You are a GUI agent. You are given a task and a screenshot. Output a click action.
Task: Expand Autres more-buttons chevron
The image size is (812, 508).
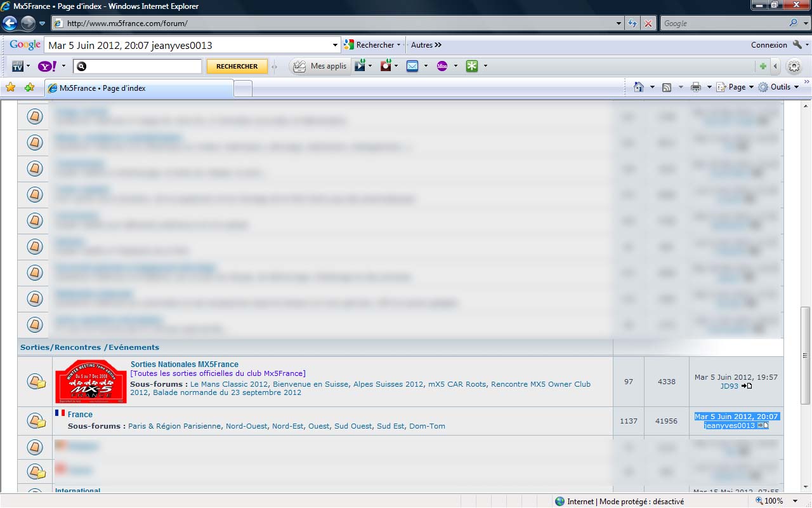point(426,45)
